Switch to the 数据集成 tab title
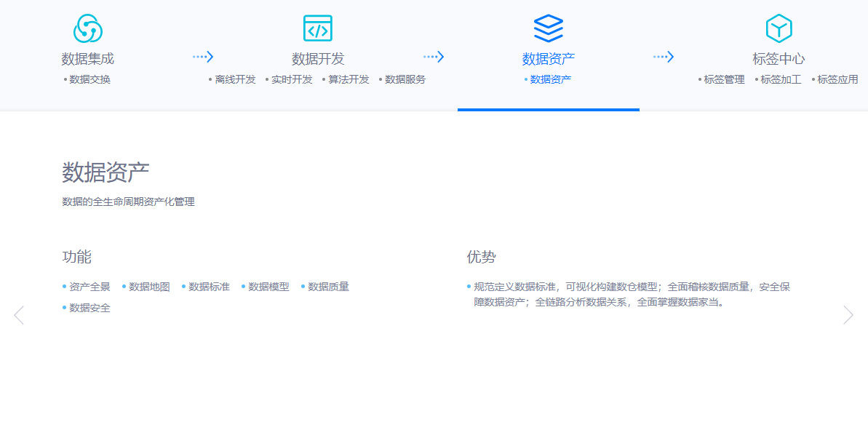The height and width of the screenshot is (422, 868). (x=88, y=59)
